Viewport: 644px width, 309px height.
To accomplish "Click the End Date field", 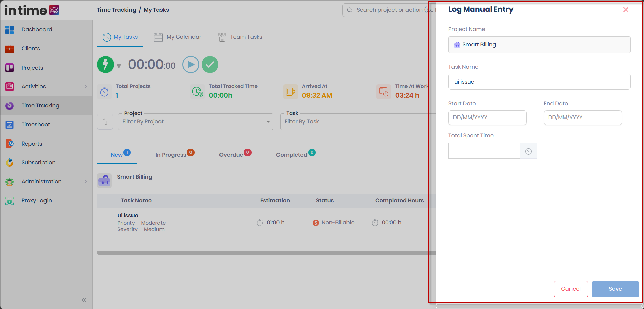I will 583,118.
